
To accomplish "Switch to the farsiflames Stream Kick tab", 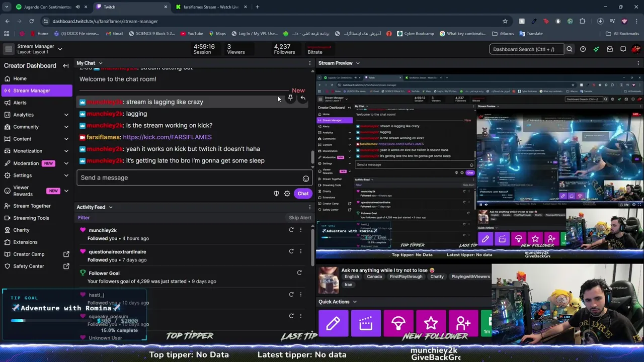I will click(x=211, y=7).
